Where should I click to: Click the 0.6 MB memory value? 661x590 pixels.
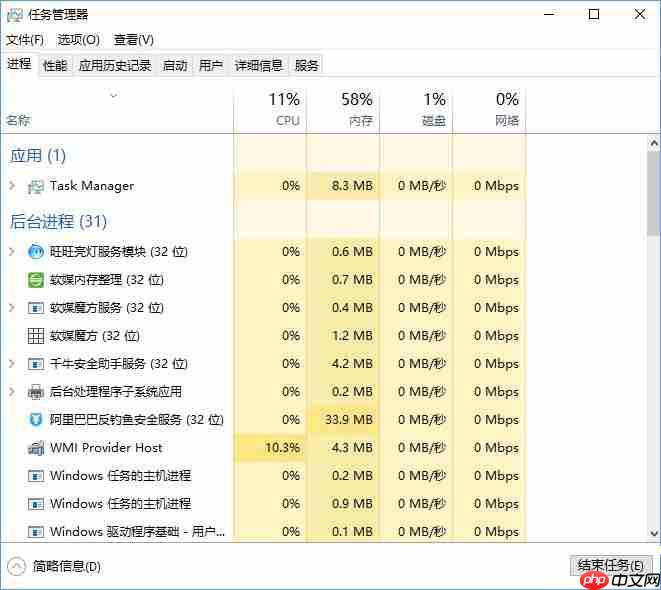[352, 252]
